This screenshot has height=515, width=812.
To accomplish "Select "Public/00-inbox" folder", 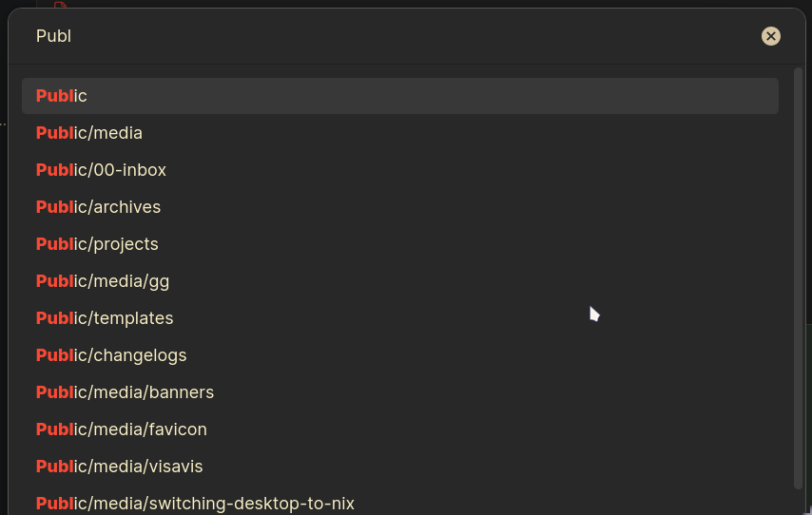I will [399, 170].
